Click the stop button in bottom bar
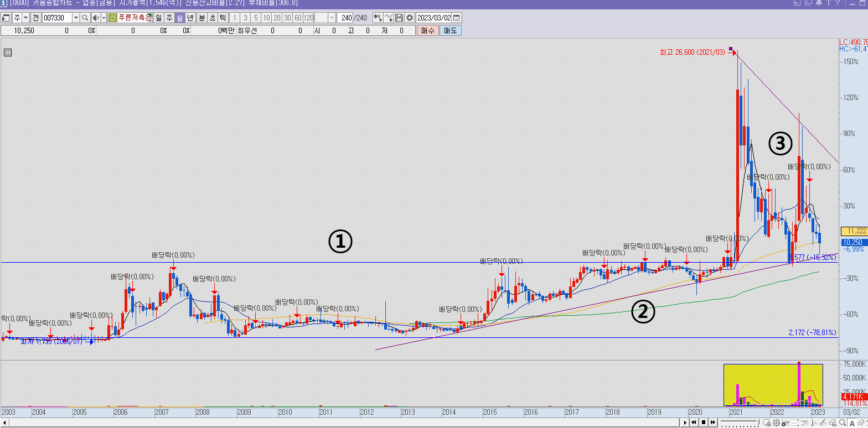Screen dimensions: 868x428 pos(704,422)
